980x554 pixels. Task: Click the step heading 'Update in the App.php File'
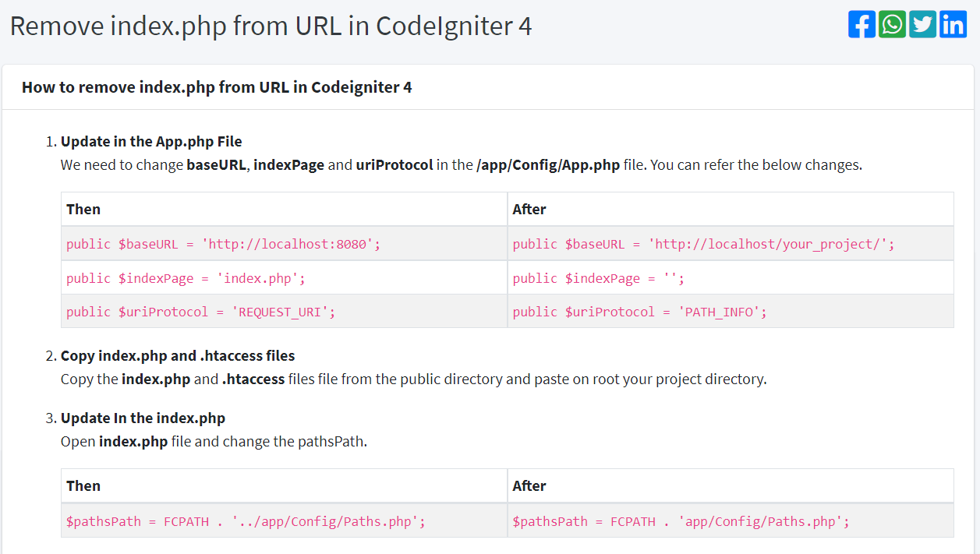[151, 142]
